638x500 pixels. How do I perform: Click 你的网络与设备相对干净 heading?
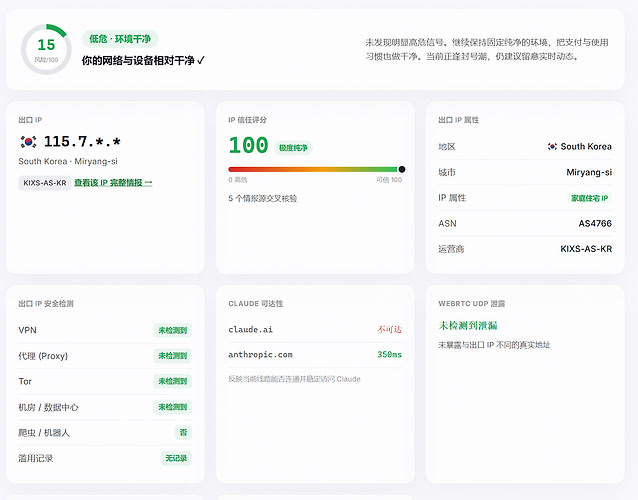[x=143, y=61]
